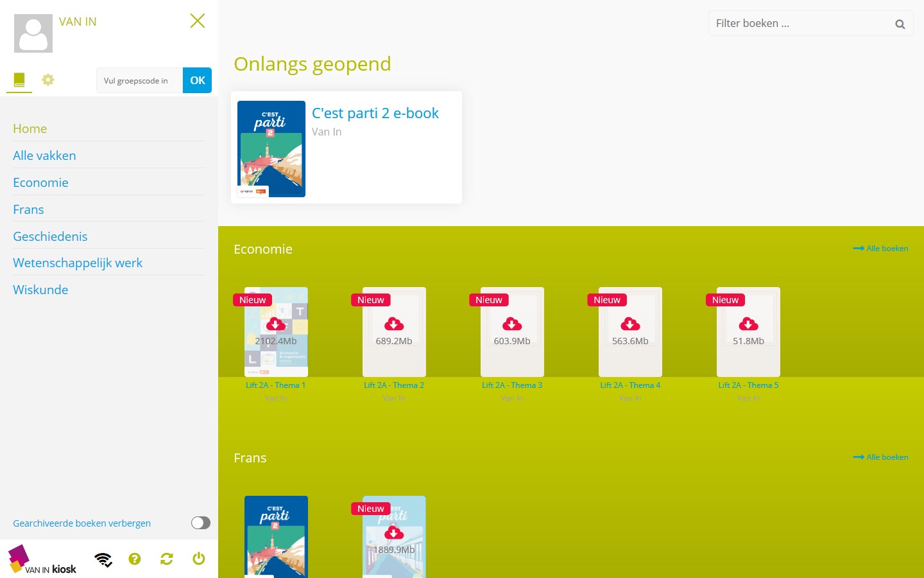924x578 pixels.
Task: Select Wetenschappelijk werk in sidebar
Action: (78, 263)
